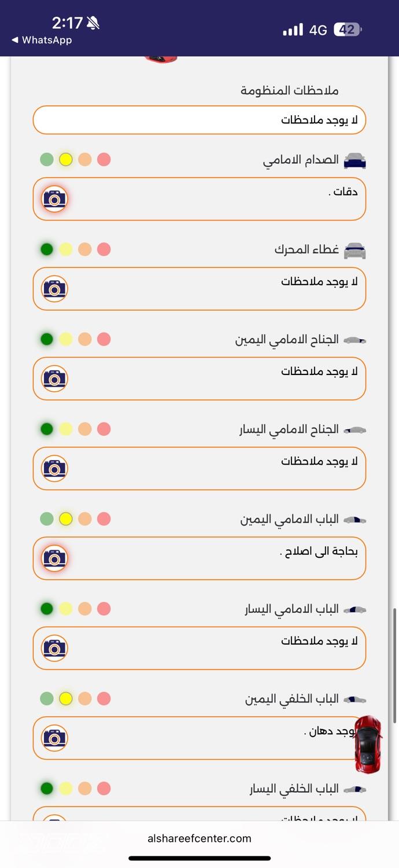Open camera for الصدام الامامي (front bumper)
Image resolution: width=399 pixels, height=868 pixels.
[55, 199]
